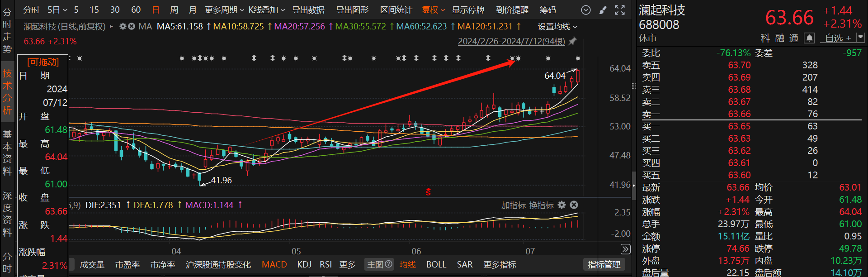Toggle 显示停牌 suspension display
This screenshot has height=277, width=868.
point(468,10)
